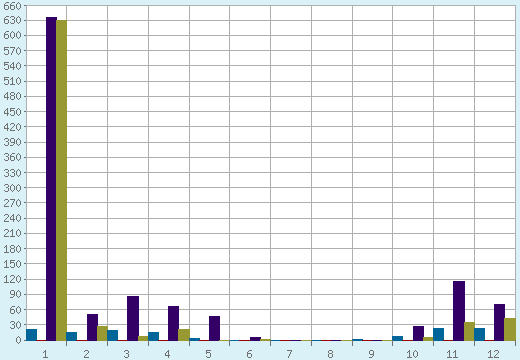Click the purple bar for month 1
520x360 pixels.
(51, 179)
